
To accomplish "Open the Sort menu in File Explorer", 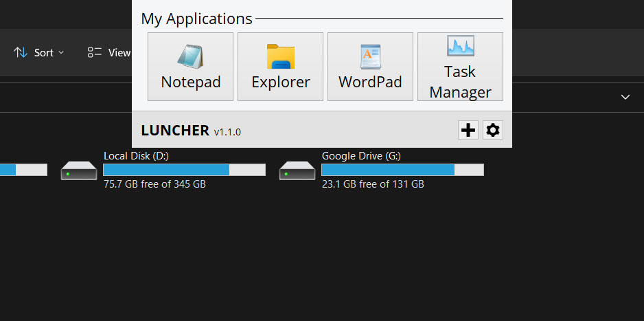I will tap(39, 53).
